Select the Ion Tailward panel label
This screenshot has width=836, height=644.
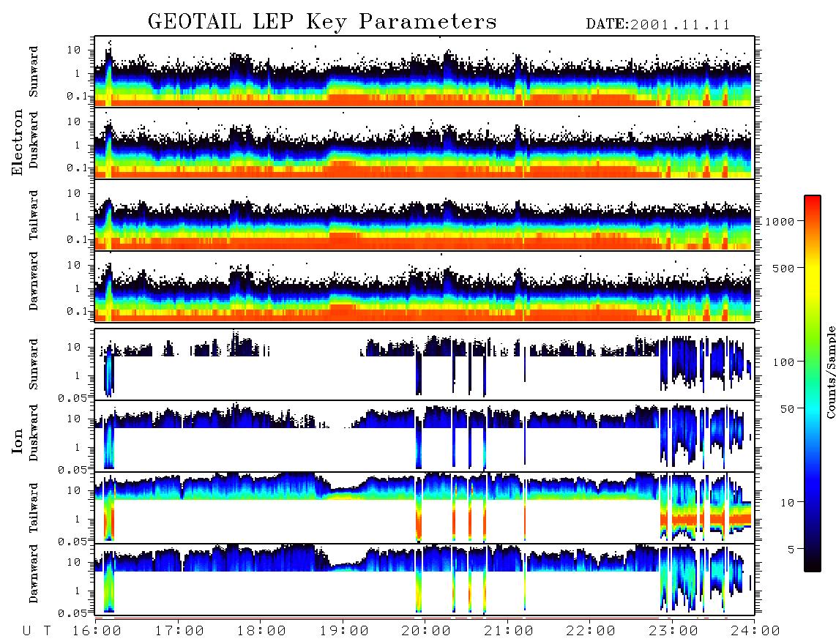[x=34, y=508]
